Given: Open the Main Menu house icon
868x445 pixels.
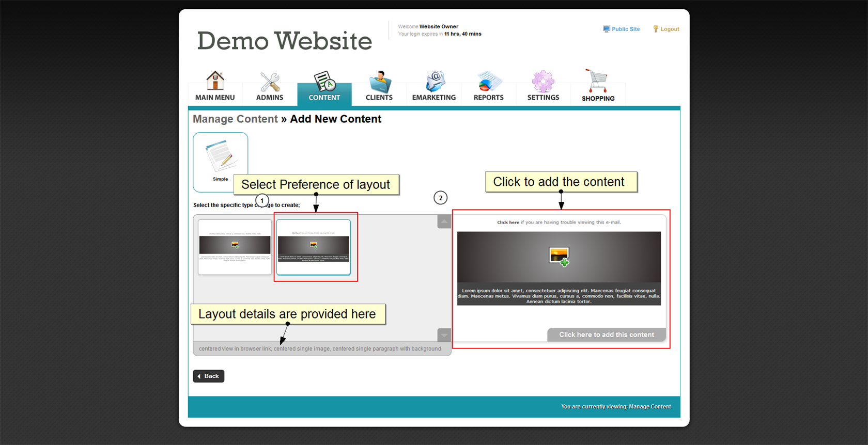Looking at the screenshot, I should pos(215,81).
